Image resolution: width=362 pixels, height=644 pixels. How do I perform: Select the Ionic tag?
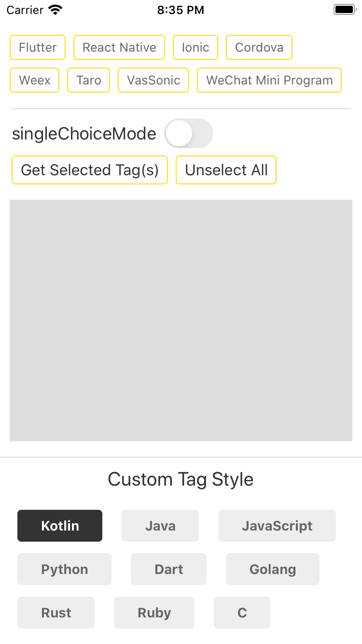point(195,47)
